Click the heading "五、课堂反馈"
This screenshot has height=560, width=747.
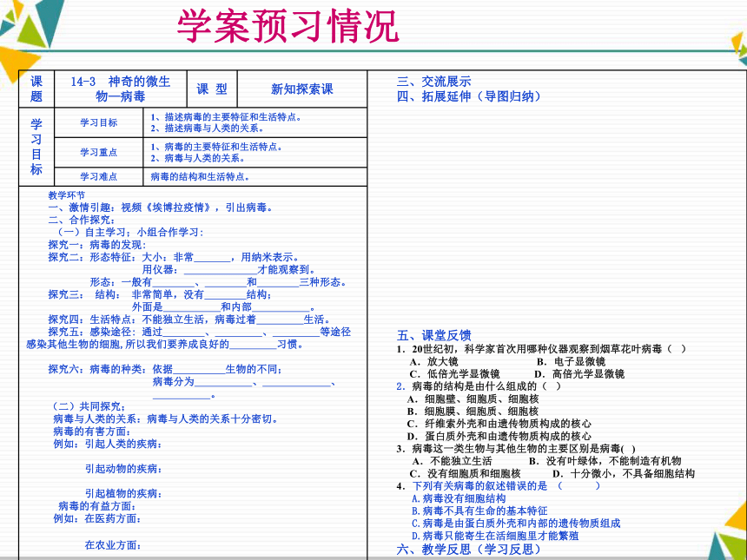point(434,335)
